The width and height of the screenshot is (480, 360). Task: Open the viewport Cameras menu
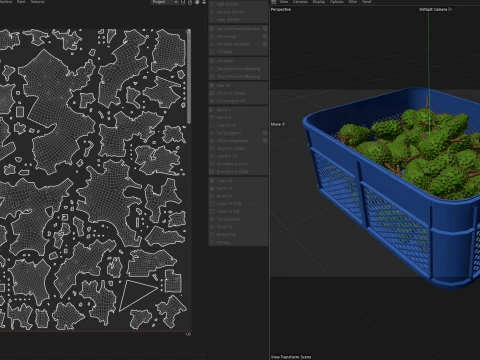(300, 2)
